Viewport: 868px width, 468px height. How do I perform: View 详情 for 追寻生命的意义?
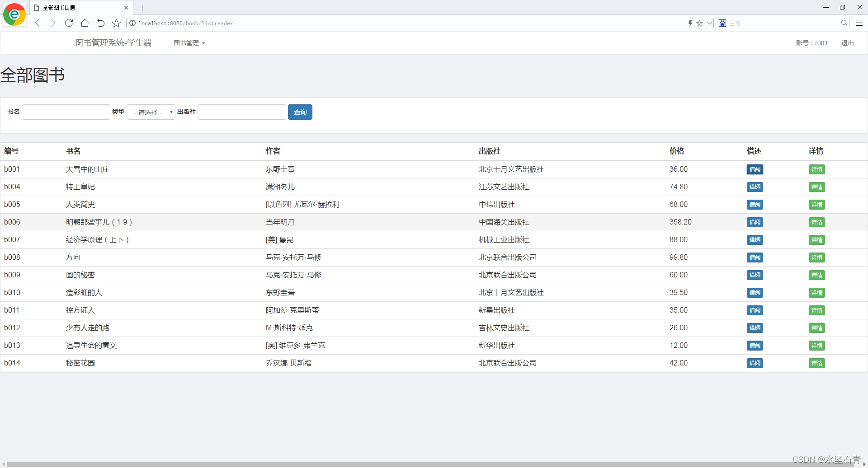click(816, 346)
